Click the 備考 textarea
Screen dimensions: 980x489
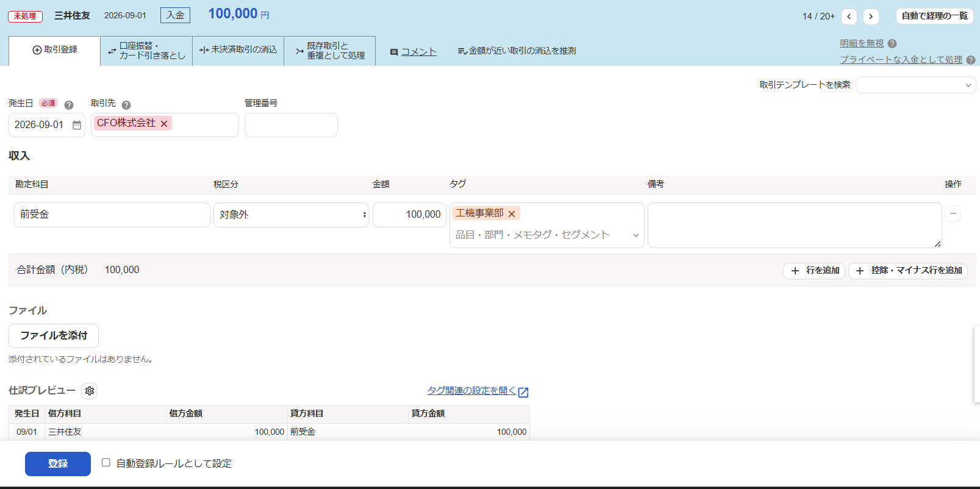pos(795,226)
